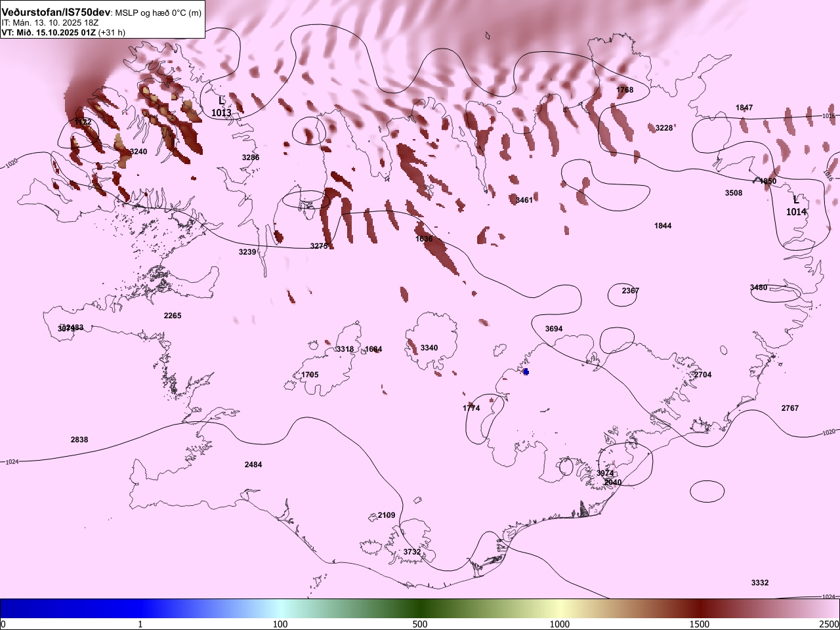Click the height value 3694
Screen dimensions: 840x630
pos(554,329)
